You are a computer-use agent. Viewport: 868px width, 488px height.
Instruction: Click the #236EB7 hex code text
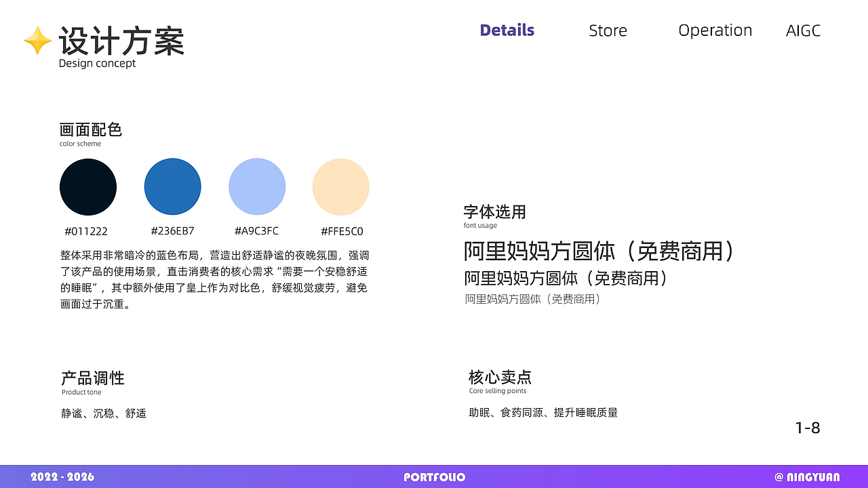173,231
